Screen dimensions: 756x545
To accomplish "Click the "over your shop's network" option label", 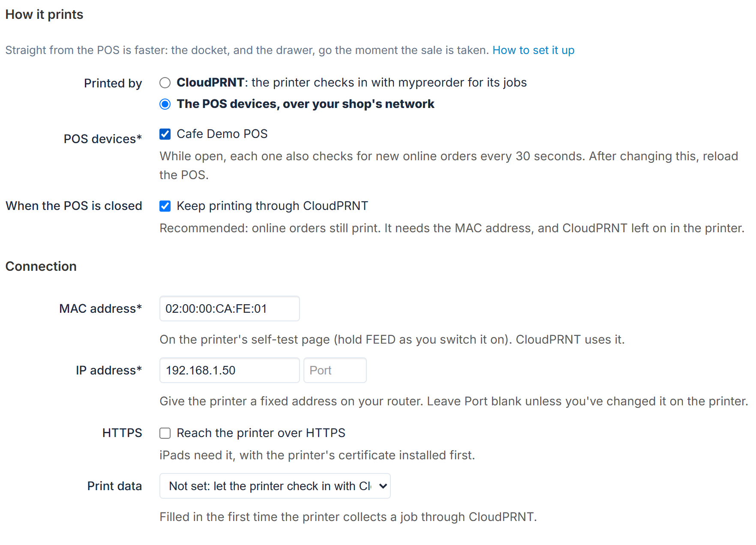I will tap(358, 104).
